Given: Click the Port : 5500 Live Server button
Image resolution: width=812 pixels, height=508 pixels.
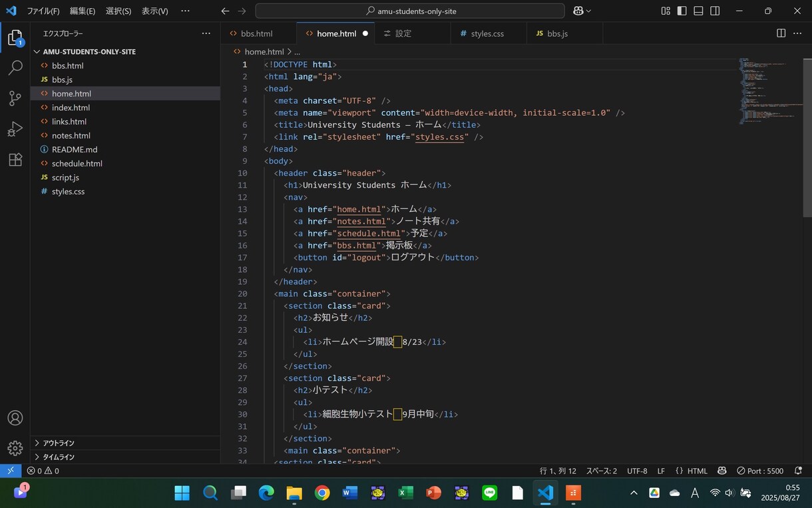Looking at the screenshot, I should (x=760, y=471).
